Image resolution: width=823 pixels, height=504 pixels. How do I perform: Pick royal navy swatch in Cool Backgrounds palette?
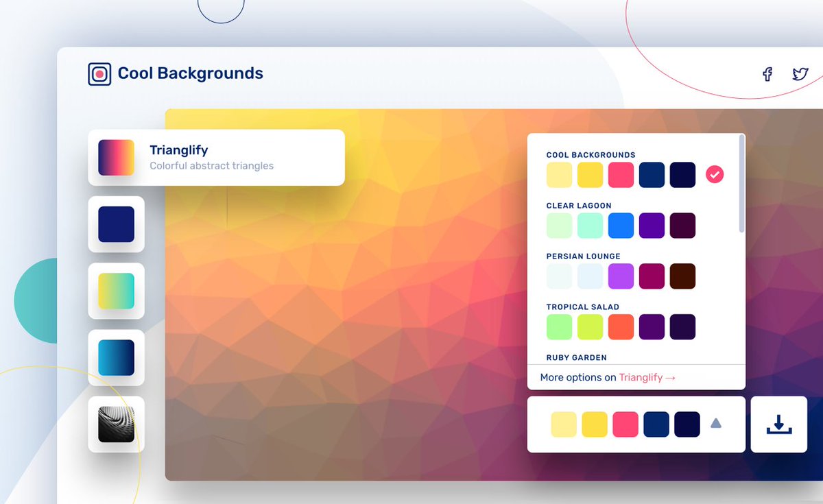652,175
